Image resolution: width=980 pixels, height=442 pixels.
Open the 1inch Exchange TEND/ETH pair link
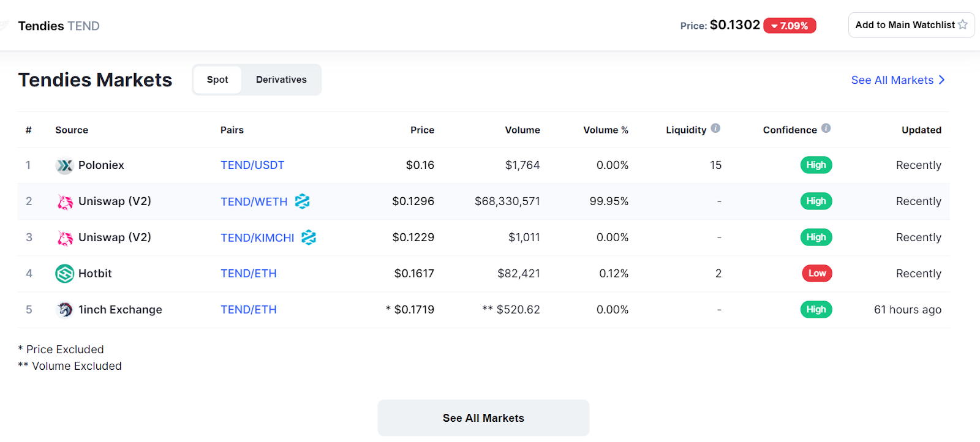pyautogui.click(x=249, y=310)
